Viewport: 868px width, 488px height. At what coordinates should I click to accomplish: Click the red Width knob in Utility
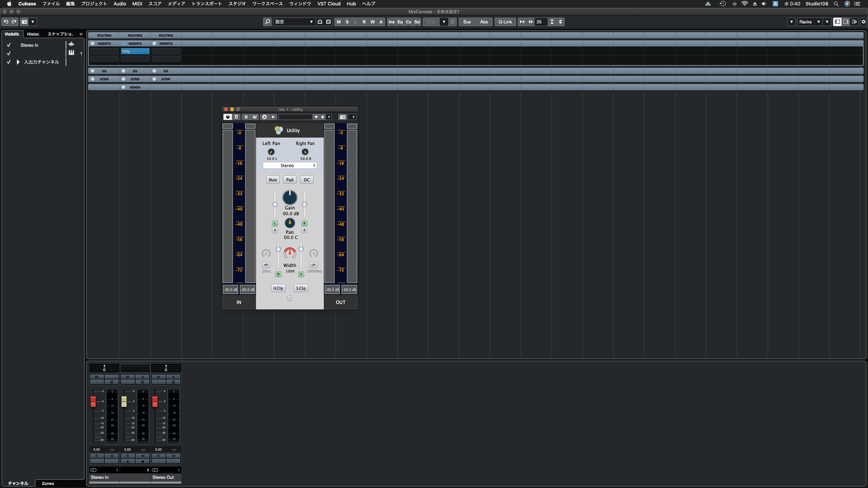290,253
